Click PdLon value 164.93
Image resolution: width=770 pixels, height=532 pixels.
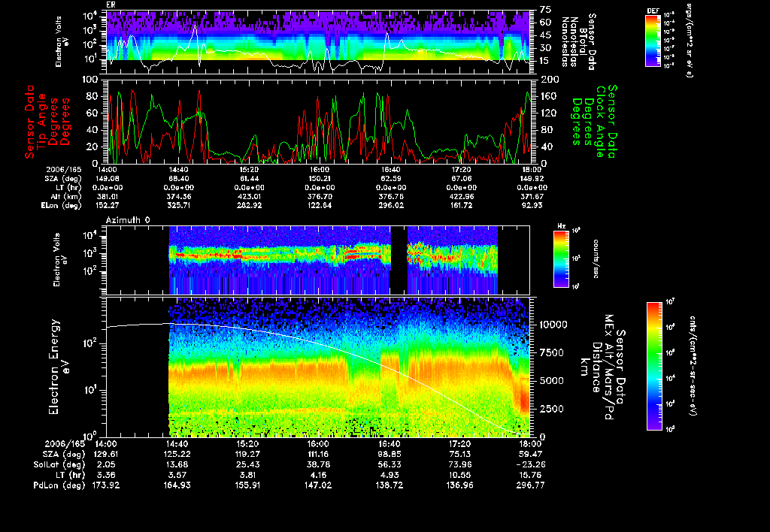[x=177, y=485]
